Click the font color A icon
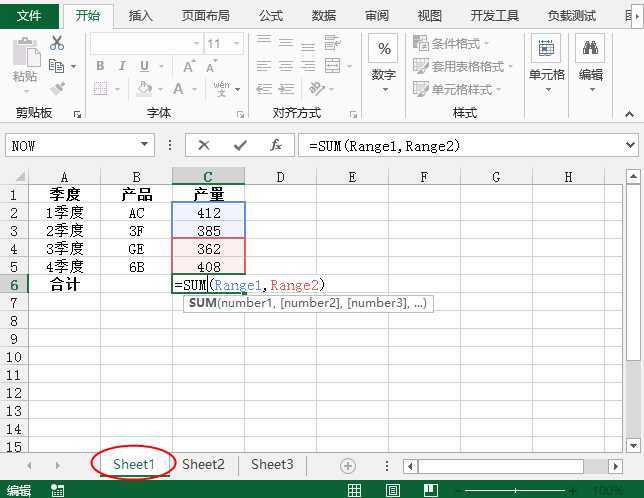This screenshot has height=498, width=644. (x=178, y=89)
